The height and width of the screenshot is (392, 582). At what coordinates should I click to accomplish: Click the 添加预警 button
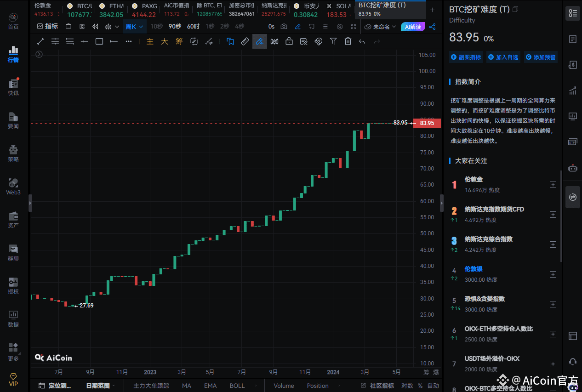pyautogui.click(x=541, y=57)
